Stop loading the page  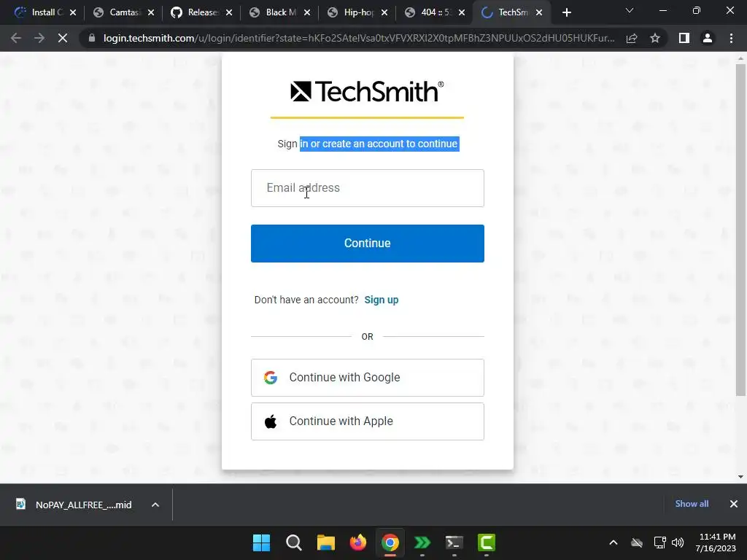tap(63, 38)
